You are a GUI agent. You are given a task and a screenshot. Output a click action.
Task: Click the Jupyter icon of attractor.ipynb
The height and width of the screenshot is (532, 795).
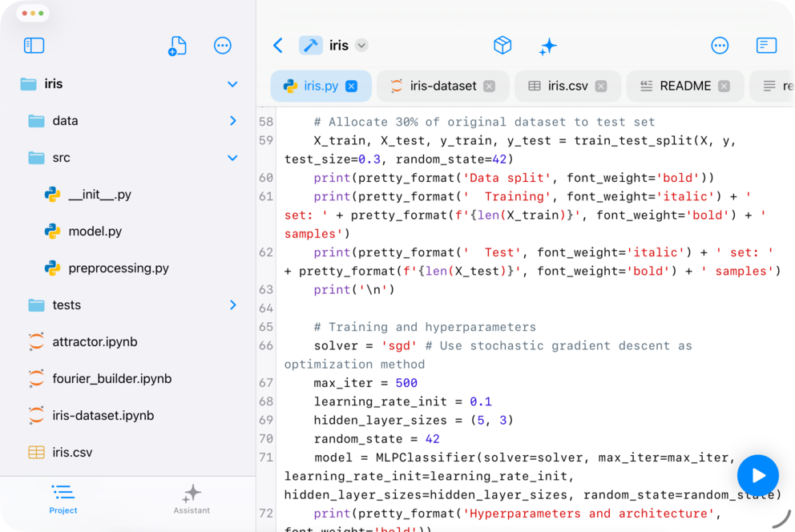pyautogui.click(x=36, y=341)
